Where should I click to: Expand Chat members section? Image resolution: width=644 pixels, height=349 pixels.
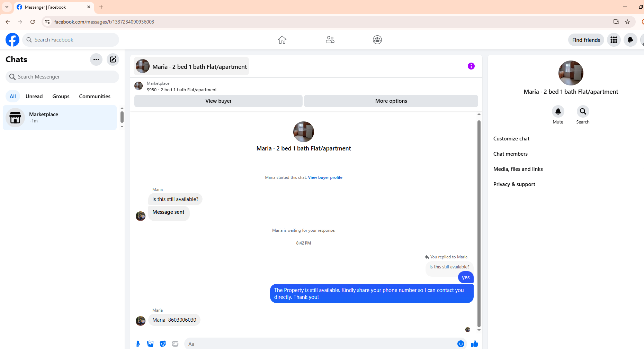[x=511, y=154]
